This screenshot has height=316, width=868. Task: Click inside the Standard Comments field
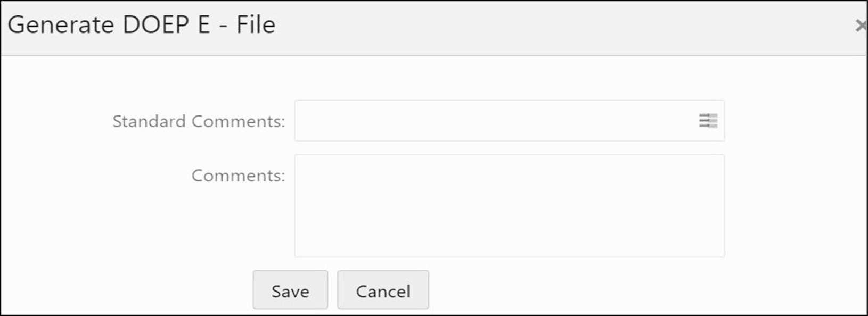pyautogui.click(x=479, y=121)
